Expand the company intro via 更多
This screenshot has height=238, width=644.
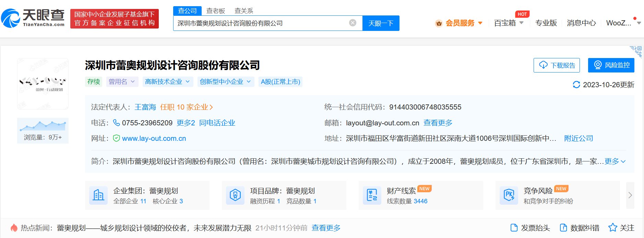pos(615,161)
